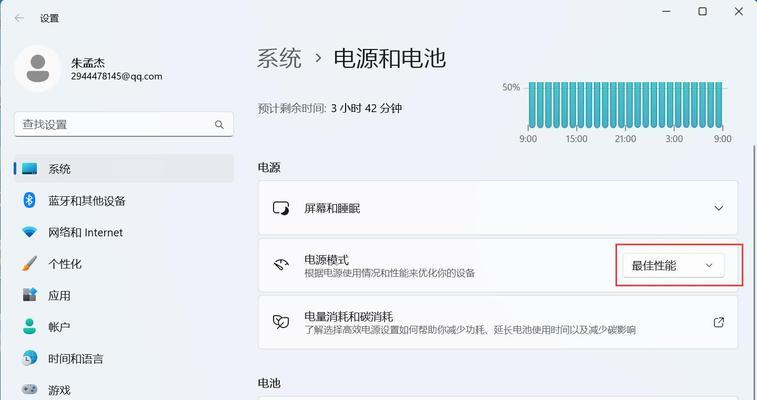
Task: Select the 电源 section heading
Action: pyautogui.click(x=269, y=168)
